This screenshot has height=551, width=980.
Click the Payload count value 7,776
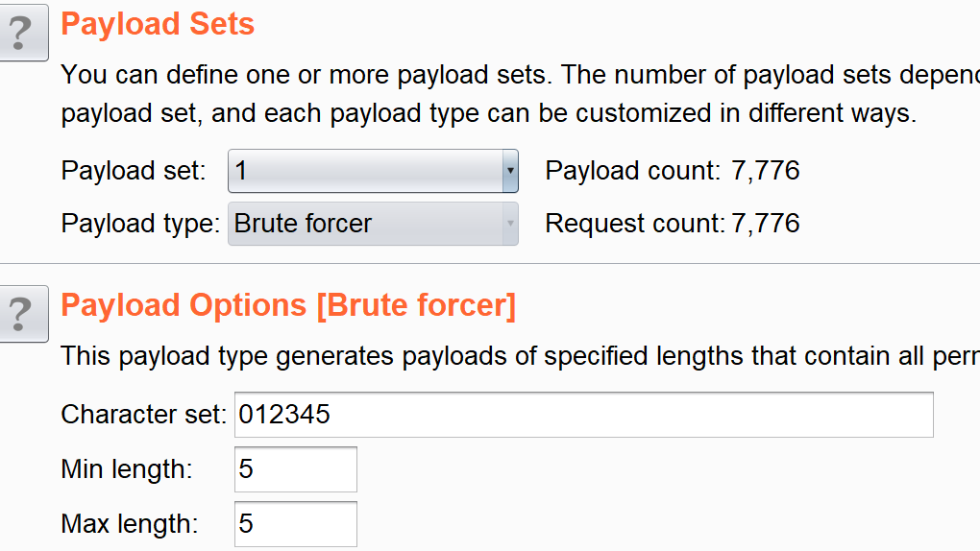pos(766,172)
